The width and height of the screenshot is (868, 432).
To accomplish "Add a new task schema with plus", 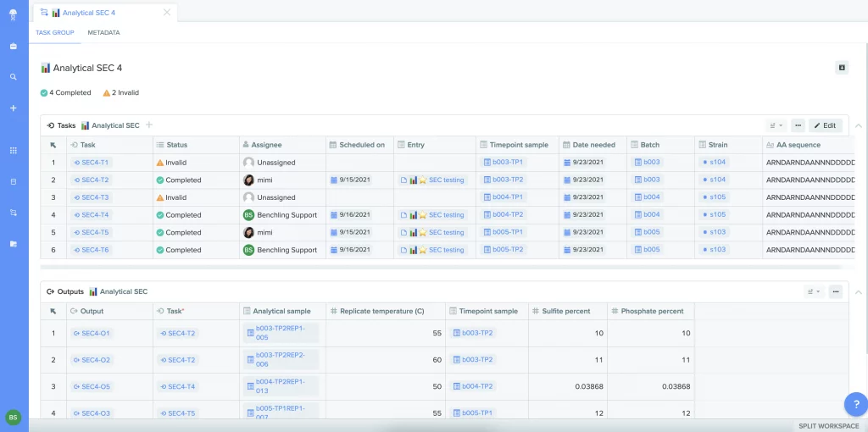I will click(149, 125).
